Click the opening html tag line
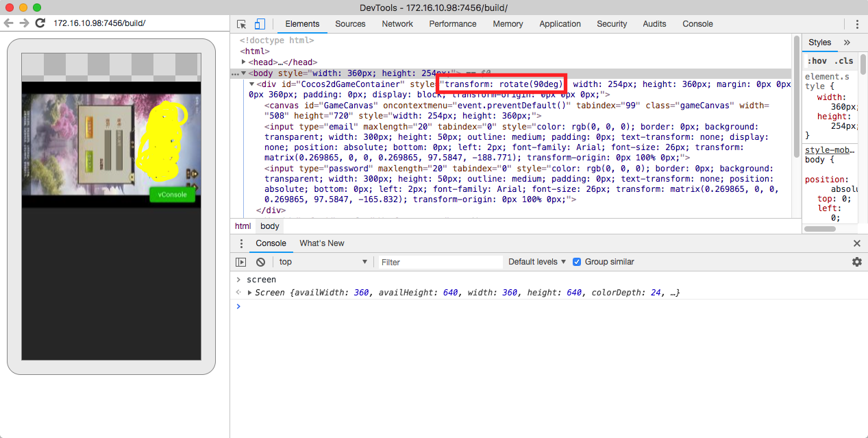Viewport: 868px width, 438px height. pyautogui.click(x=255, y=51)
